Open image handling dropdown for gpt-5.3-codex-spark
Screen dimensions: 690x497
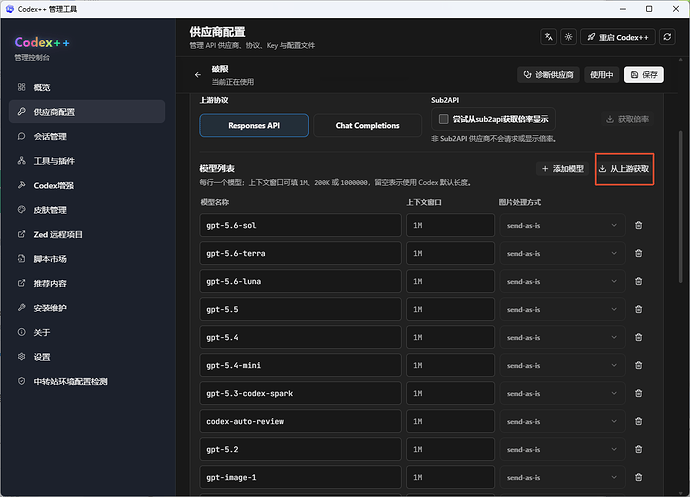point(562,394)
